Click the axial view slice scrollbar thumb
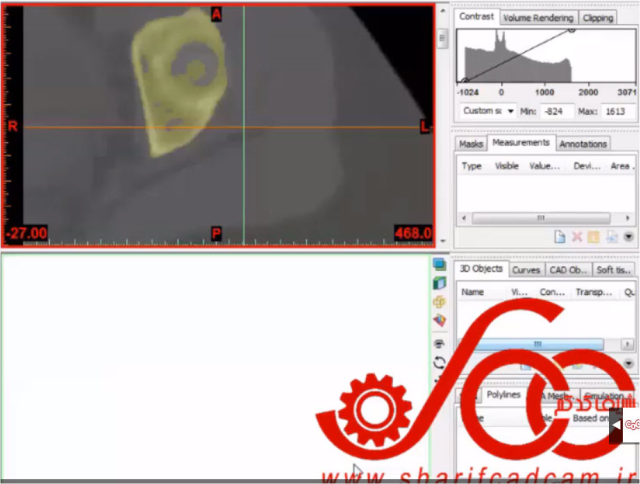640x484 pixels. coord(442,39)
